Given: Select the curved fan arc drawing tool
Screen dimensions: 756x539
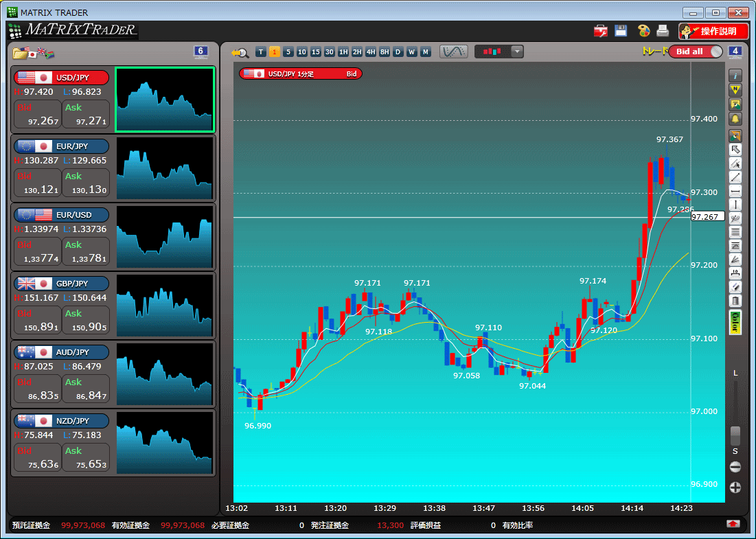Looking at the screenshot, I should pos(735,218).
